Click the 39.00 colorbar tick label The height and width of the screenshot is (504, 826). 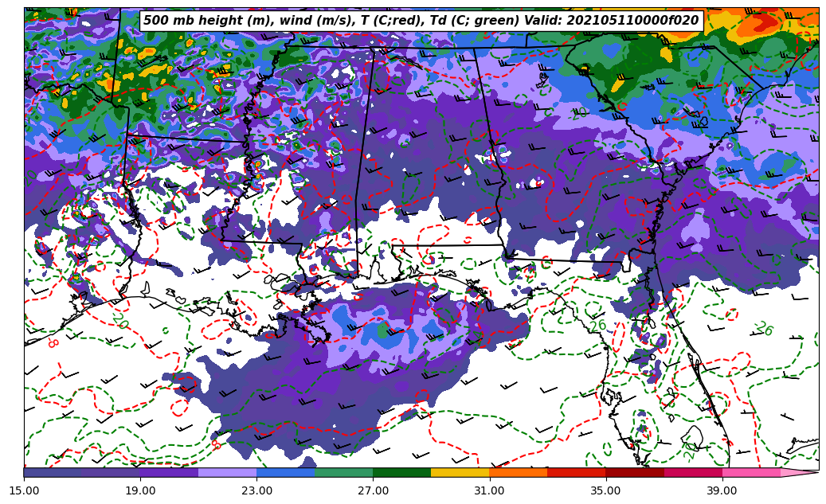pos(722,490)
